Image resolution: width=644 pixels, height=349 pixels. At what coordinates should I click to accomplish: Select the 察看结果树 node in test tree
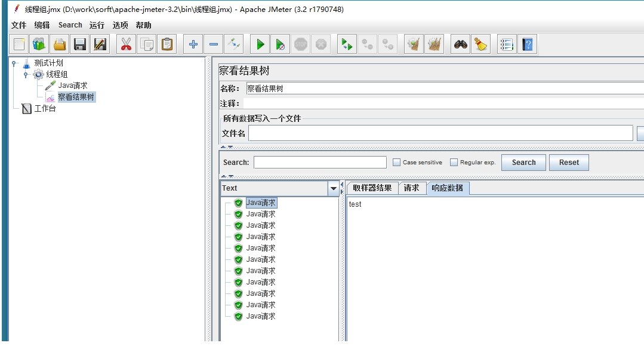pyautogui.click(x=76, y=97)
